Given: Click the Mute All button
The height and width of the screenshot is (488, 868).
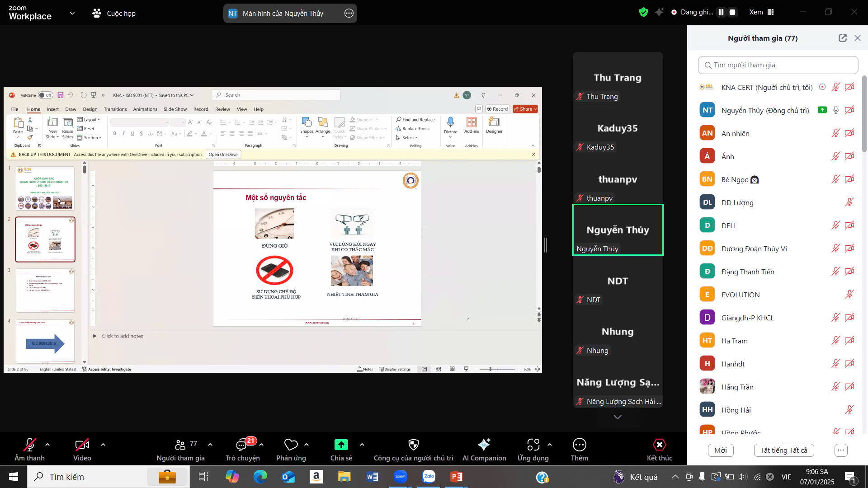Looking at the screenshot, I should click(x=783, y=450).
